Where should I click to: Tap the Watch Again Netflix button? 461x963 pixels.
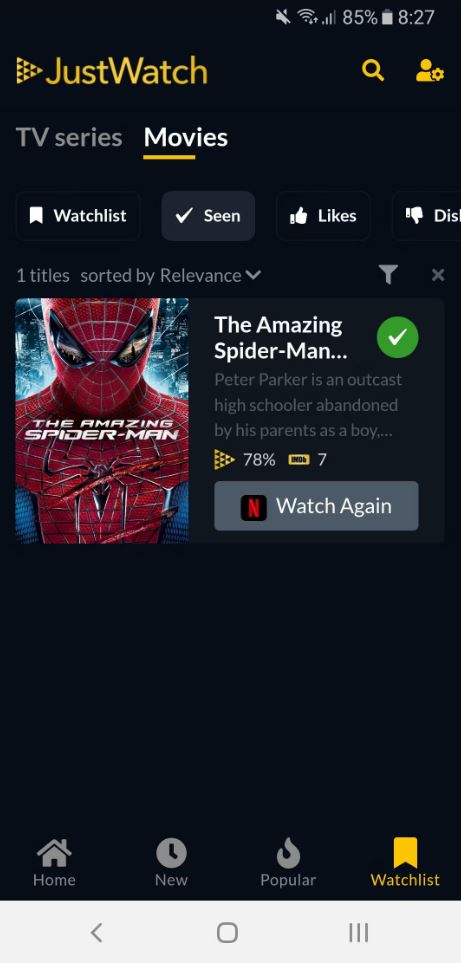[316, 506]
